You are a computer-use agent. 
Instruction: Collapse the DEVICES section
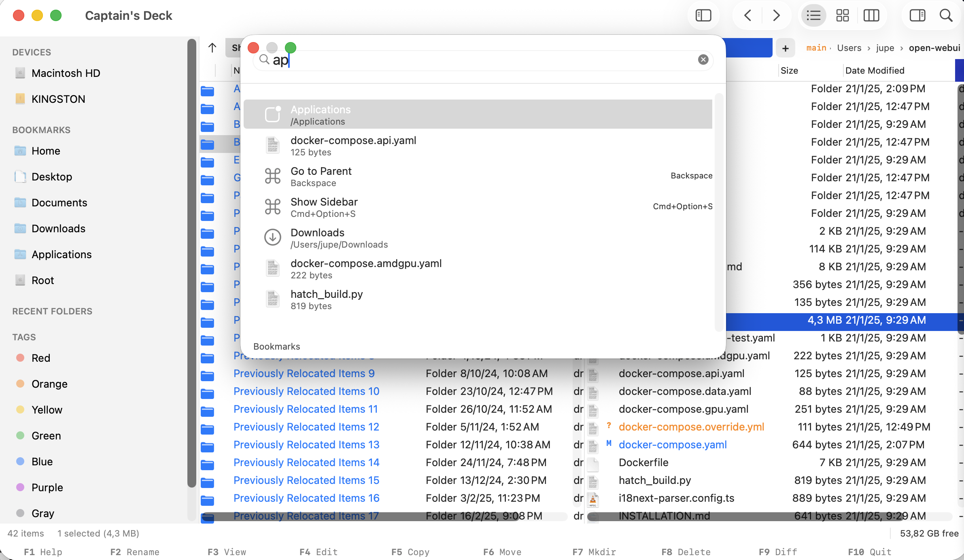tap(31, 52)
